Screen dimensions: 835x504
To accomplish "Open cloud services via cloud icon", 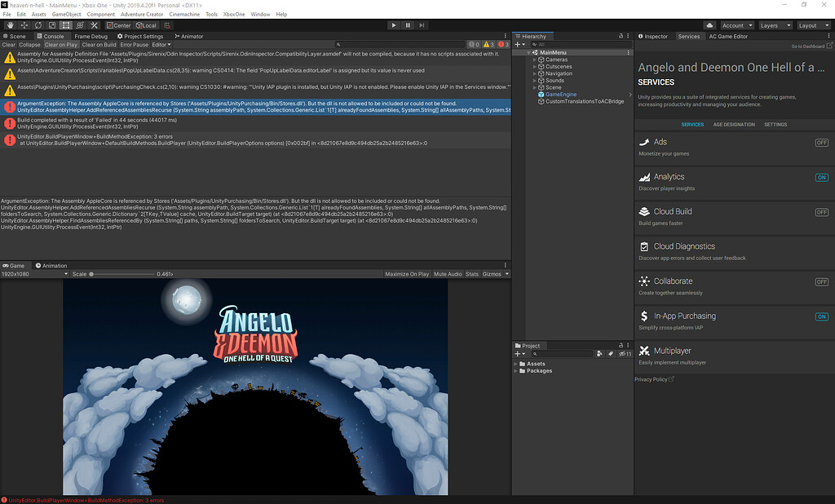I will [x=709, y=25].
